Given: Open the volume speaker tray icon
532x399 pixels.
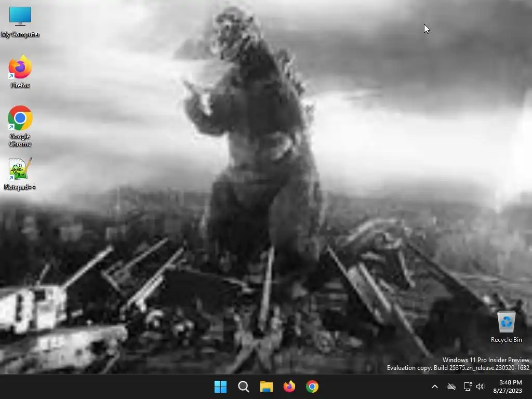Looking at the screenshot, I should [480, 387].
